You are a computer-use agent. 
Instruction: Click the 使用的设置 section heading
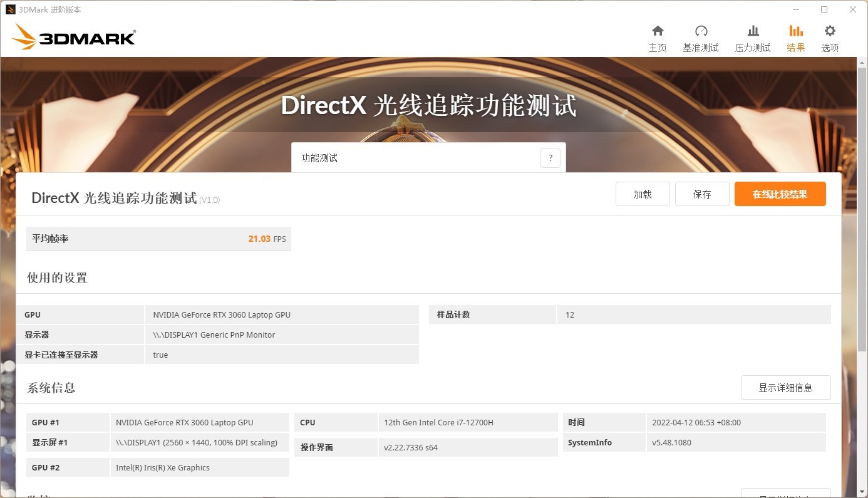click(57, 278)
